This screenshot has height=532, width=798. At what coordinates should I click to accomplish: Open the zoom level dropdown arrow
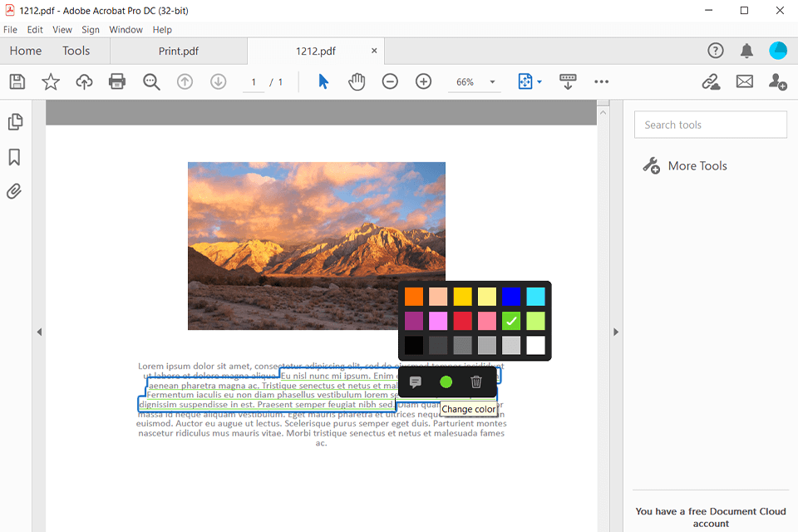pyautogui.click(x=492, y=82)
